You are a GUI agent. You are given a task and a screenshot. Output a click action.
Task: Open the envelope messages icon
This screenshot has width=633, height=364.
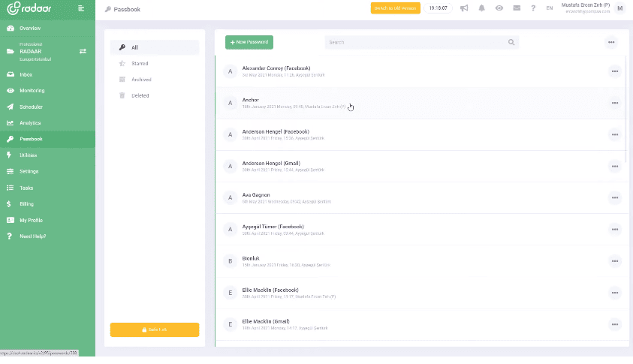click(x=517, y=8)
